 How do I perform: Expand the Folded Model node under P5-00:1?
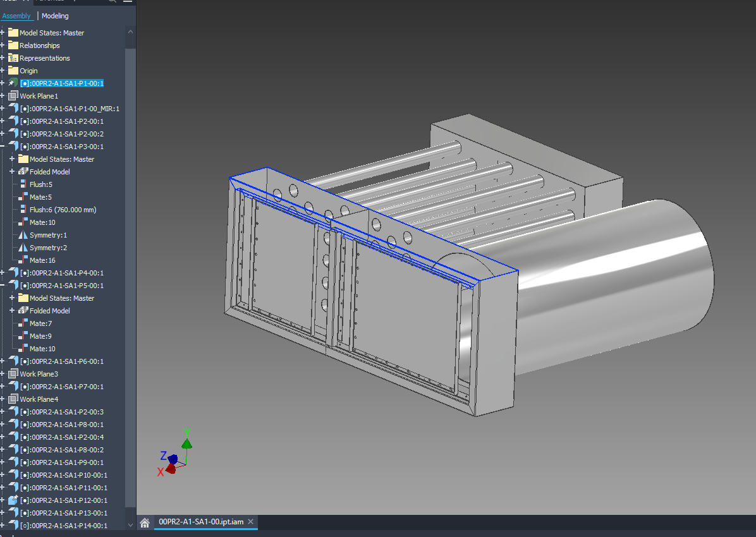tap(11, 310)
